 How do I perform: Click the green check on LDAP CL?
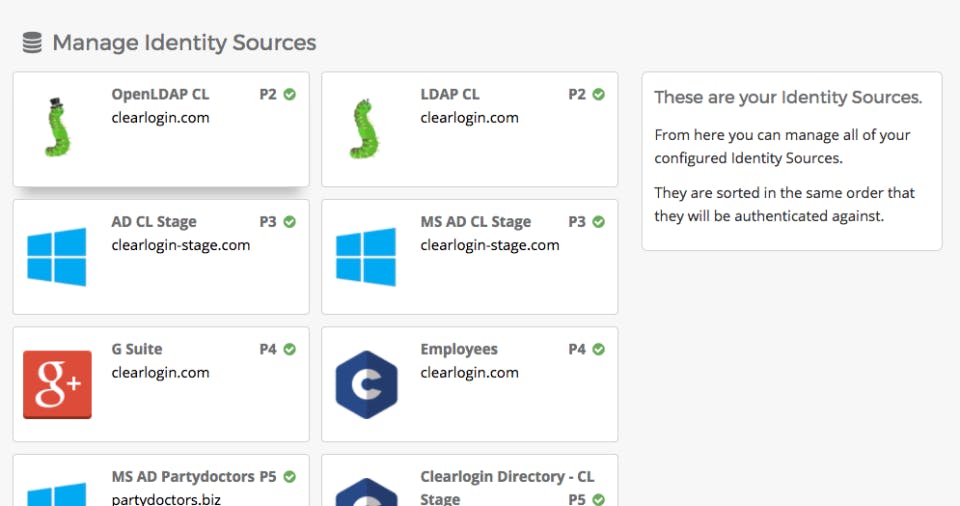(599, 94)
